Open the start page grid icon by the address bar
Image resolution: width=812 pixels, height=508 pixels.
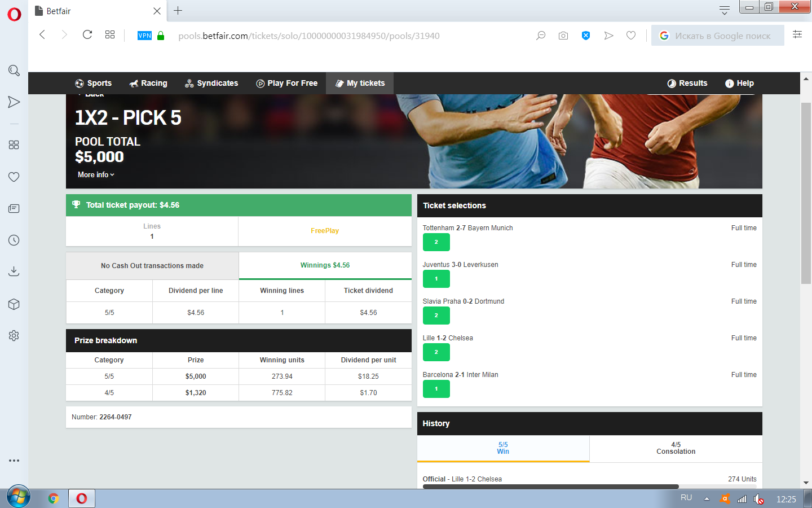(x=110, y=35)
